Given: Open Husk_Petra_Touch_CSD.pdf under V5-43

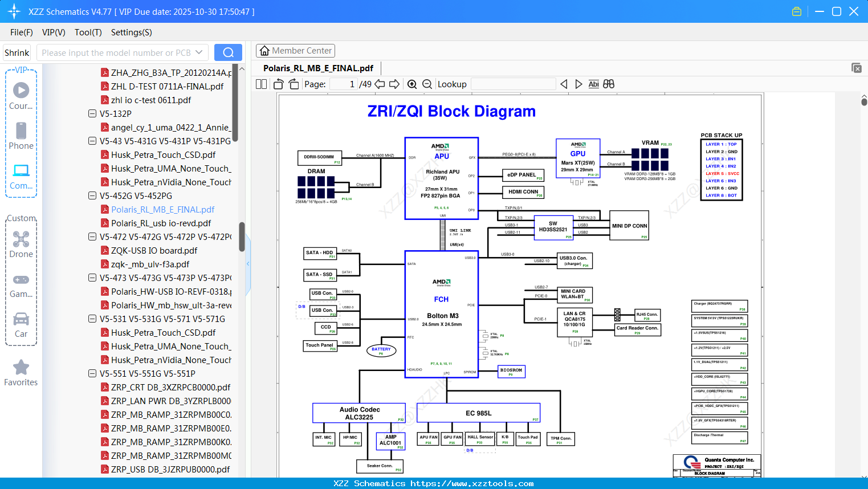Looking at the screenshot, I should pyautogui.click(x=164, y=154).
